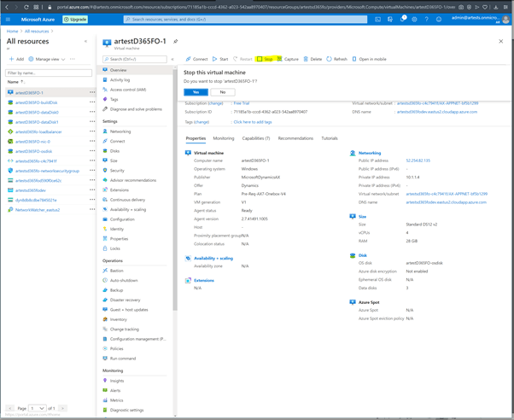Open the Manage view dropdown

point(47,59)
